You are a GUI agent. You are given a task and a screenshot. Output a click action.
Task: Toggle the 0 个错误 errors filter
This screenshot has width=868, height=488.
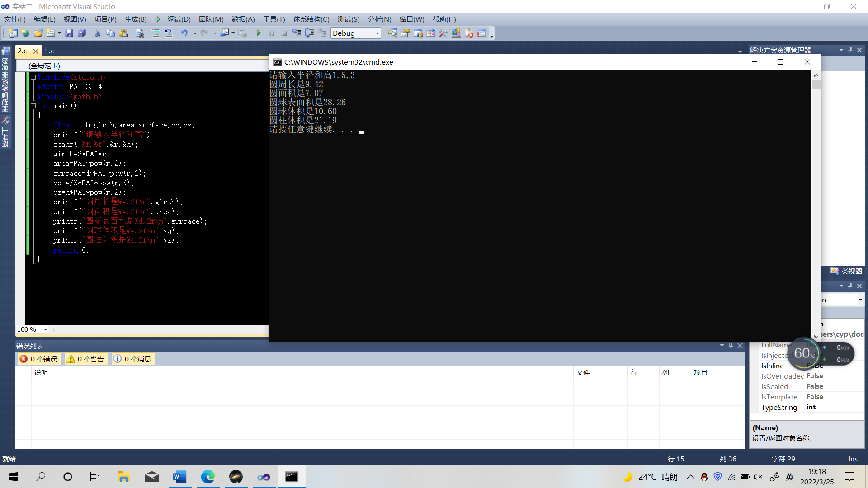click(x=39, y=359)
